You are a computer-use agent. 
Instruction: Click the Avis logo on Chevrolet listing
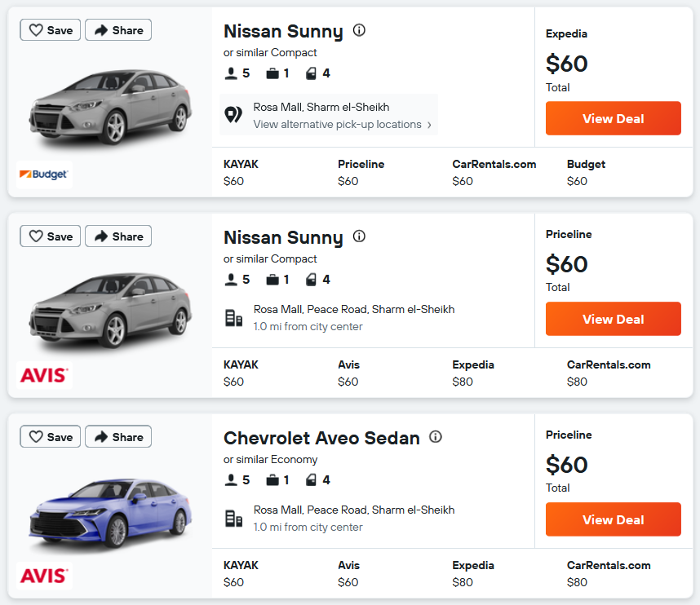pyautogui.click(x=44, y=576)
